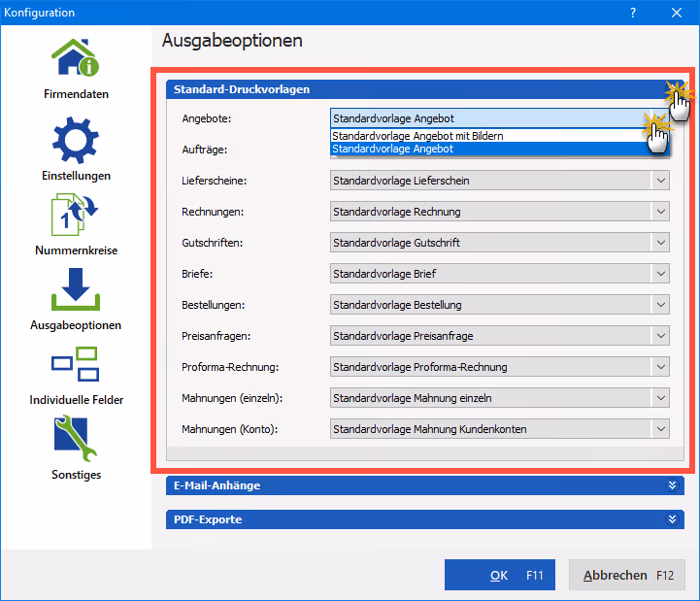Click the Konfiguration window title
The height and width of the screenshot is (601, 700).
[x=39, y=13]
